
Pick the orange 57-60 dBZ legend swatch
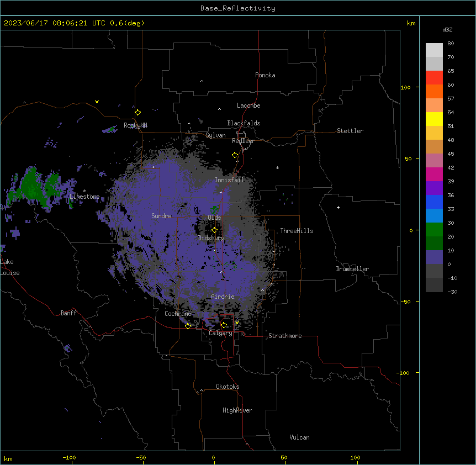click(x=434, y=91)
